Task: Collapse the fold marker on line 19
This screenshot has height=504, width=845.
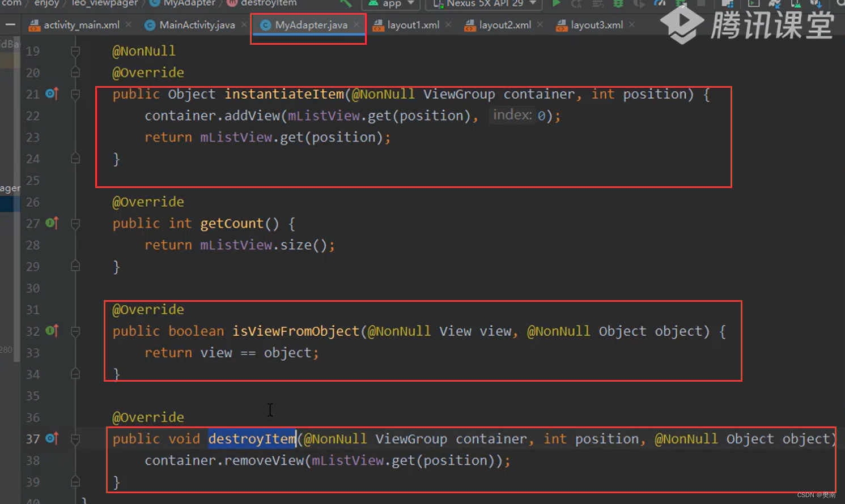Action: click(x=75, y=52)
